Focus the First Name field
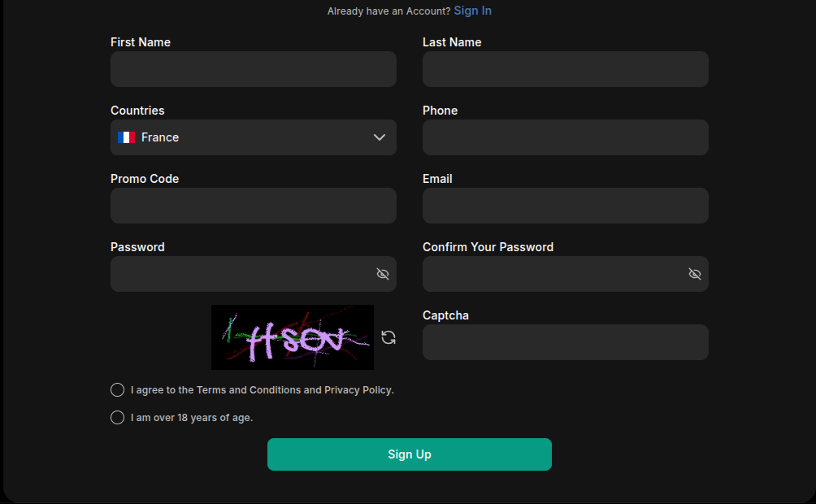 click(x=254, y=69)
